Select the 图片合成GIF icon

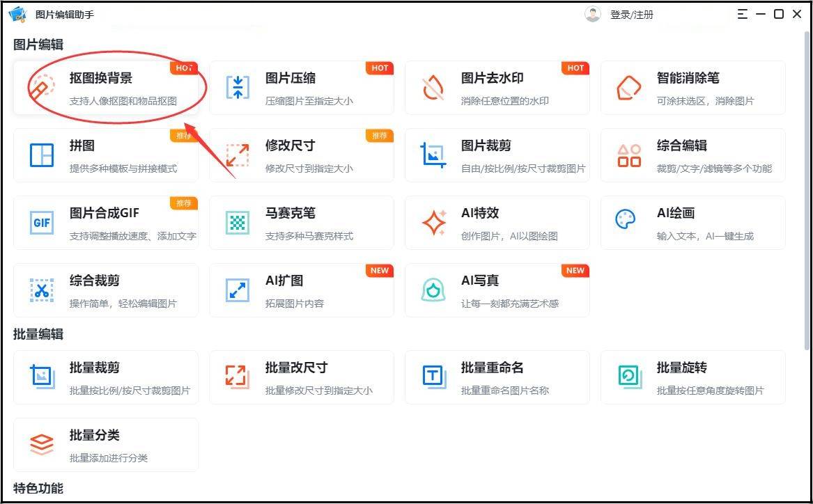pyautogui.click(x=42, y=223)
